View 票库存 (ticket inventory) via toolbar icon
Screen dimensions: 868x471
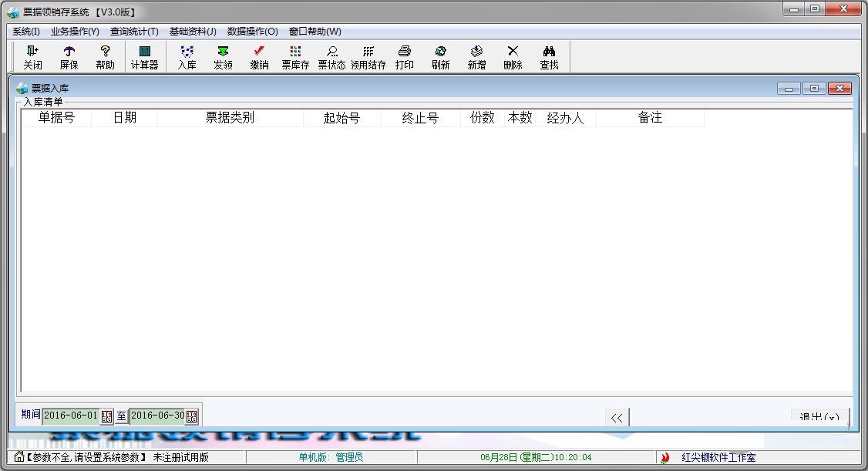point(294,56)
